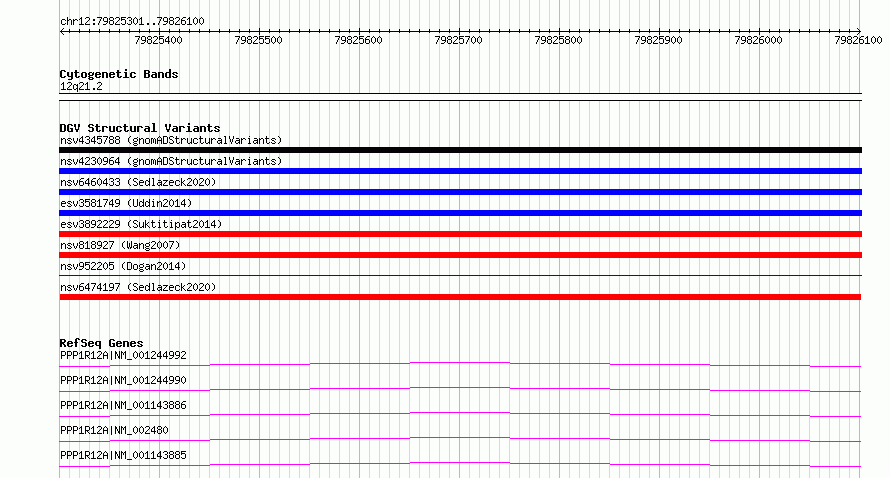Select the blue nsv4230964 variant bar
The width and height of the screenshot is (890, 478).
460,171
